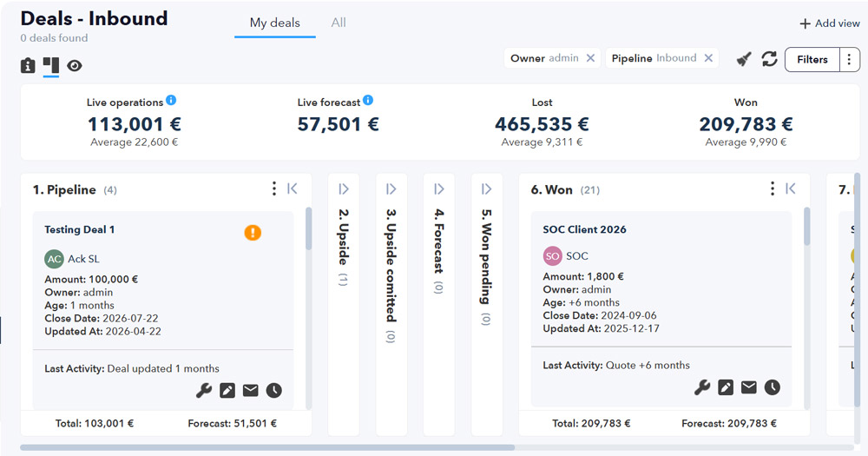Refresh deals with the sync icon
Screen dimensions: 868x456
[769, 59]
